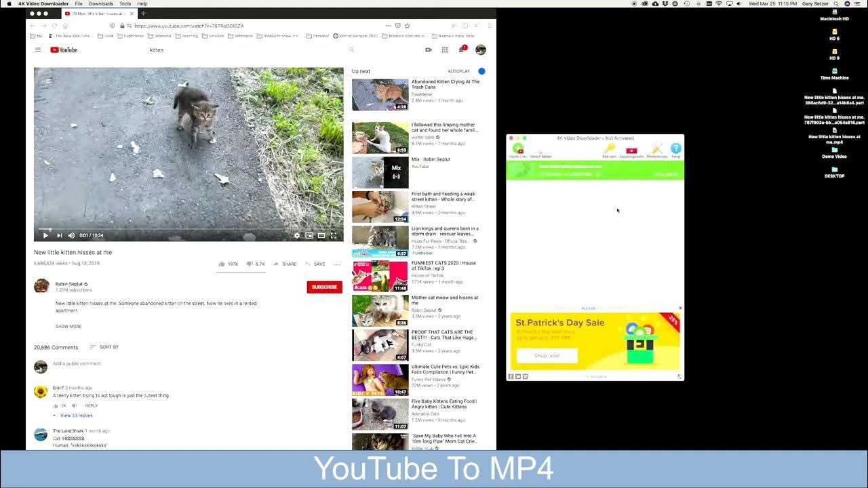The height and width of the screenshot is (488, 868).
Task: Open the more actions ellipsis under video
Action: click(x=337, y=264)
